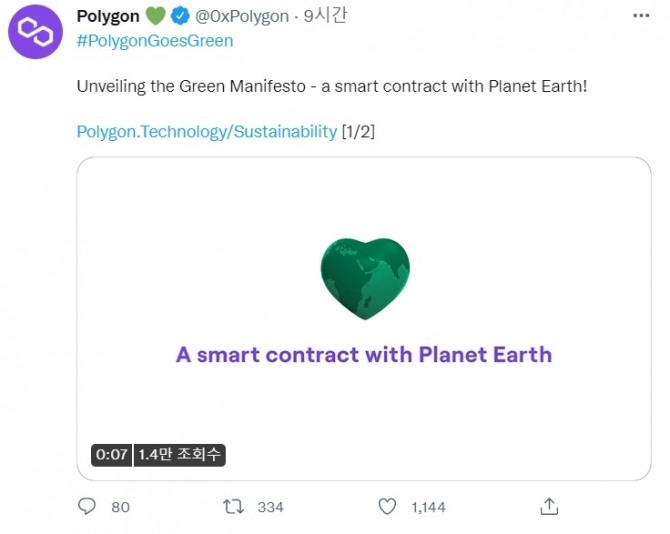Open the tweet's more options menu
The width and height of the screenshot is (670, 534).
coord(639,16)
